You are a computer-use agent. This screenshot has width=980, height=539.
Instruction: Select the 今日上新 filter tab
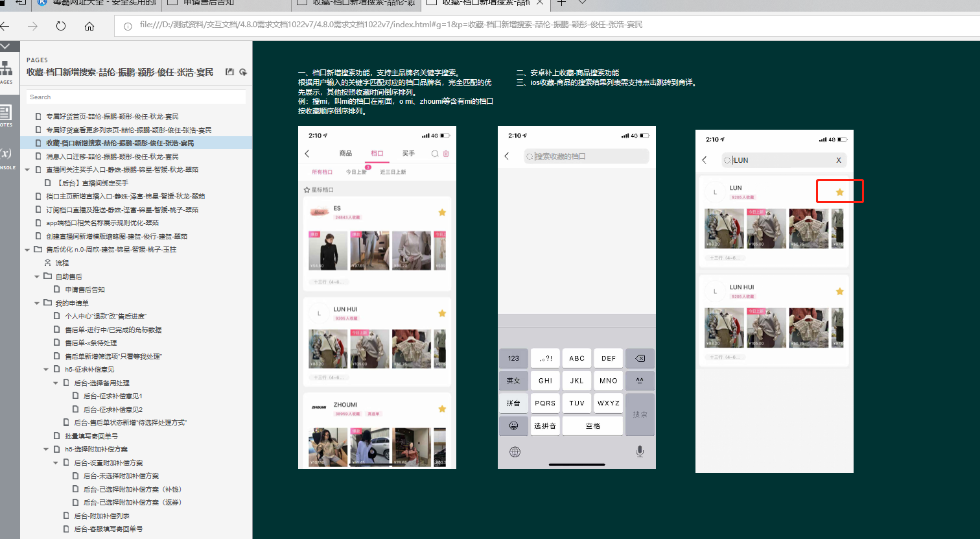tap(356, 172)
